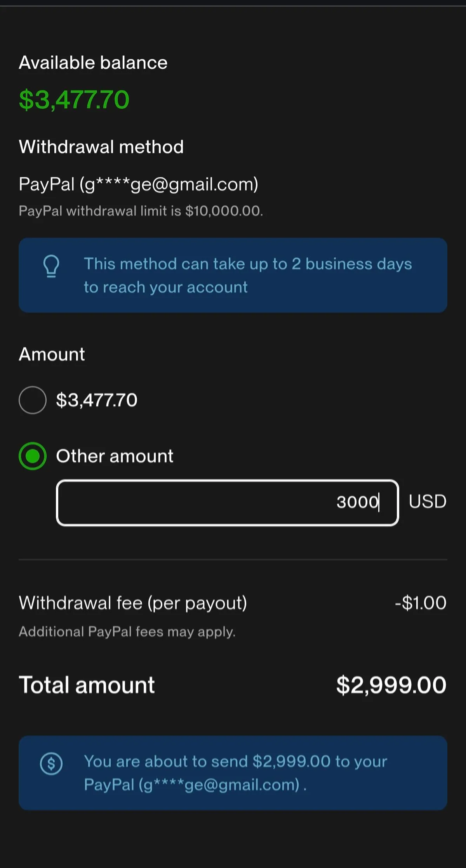Tap the Withdrawal fee (per payout) label
Image resolution: width=466 pixels, height=868 pixels.
(x=133, y=603)
